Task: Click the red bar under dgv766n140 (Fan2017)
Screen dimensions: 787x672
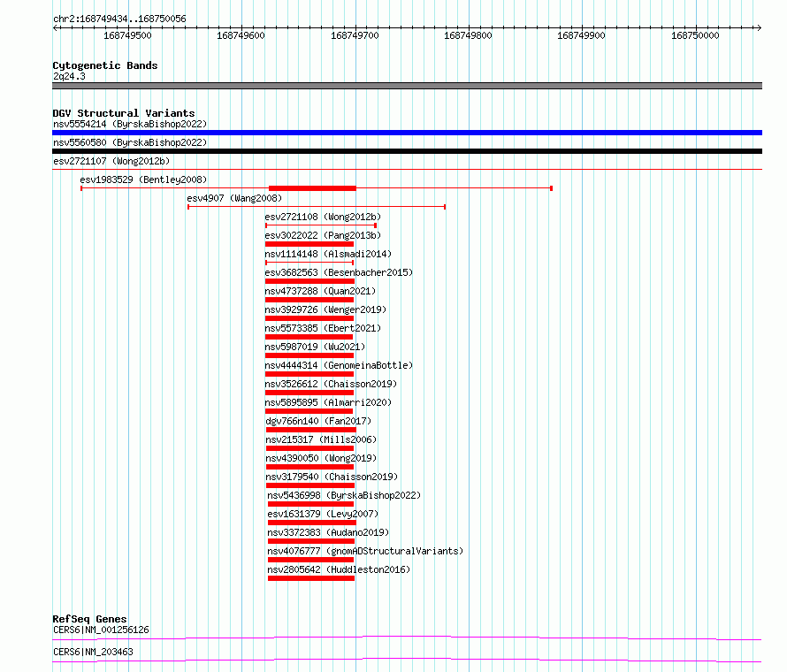Action: (310, 430)
